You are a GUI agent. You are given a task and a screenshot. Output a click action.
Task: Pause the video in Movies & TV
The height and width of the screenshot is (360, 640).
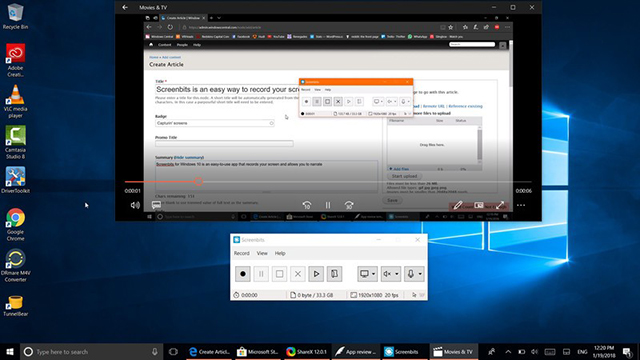coord(328,205)
